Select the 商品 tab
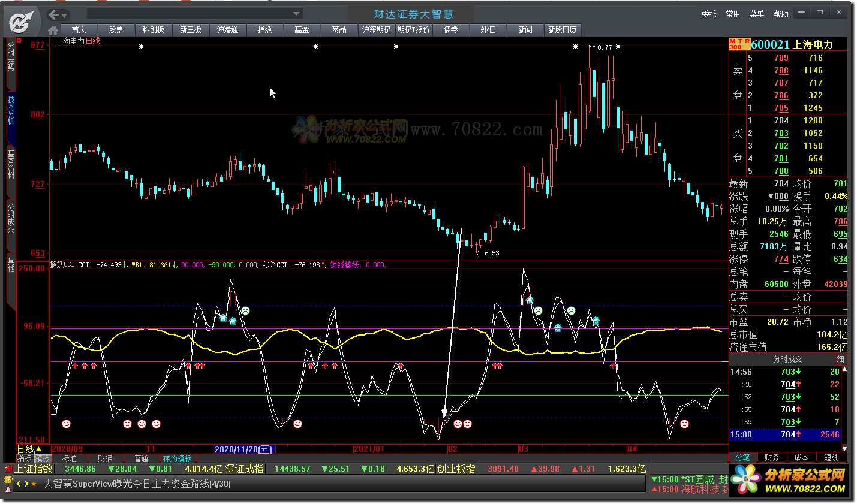Image resolution: width=857 pixels, height=504 pixels. (x=339, y=29)
